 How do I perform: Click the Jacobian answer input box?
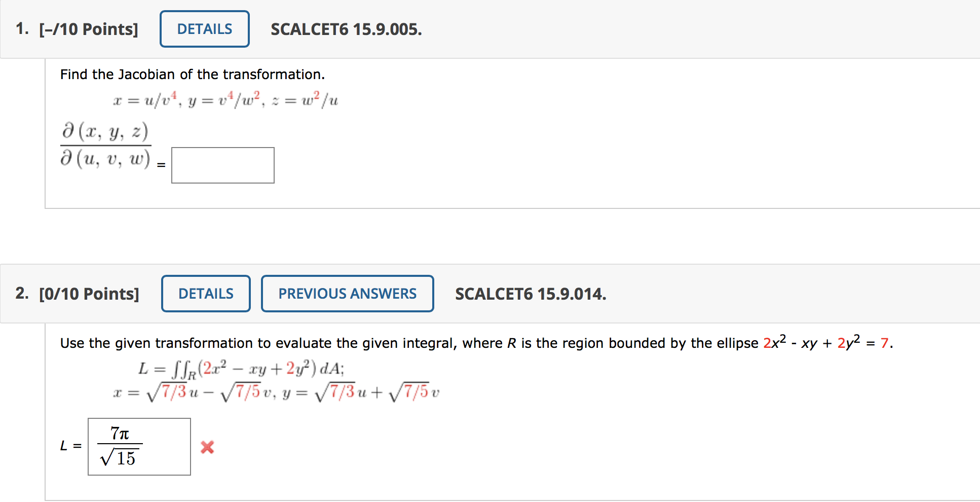point(222,165)
